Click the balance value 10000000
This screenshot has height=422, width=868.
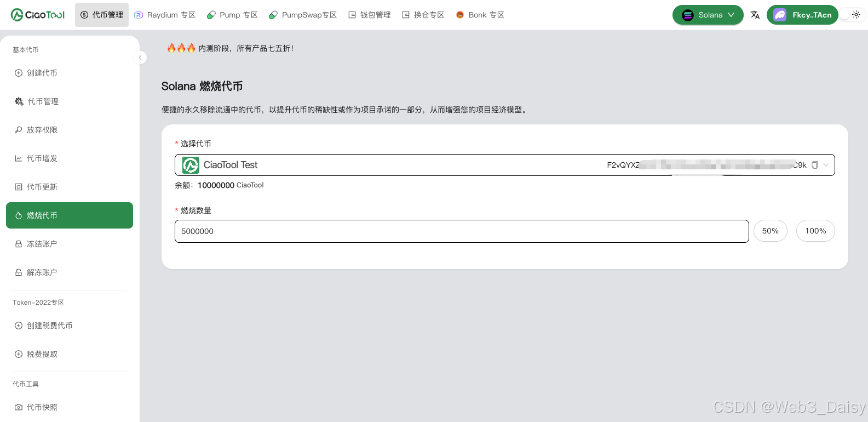click(216, 185)
